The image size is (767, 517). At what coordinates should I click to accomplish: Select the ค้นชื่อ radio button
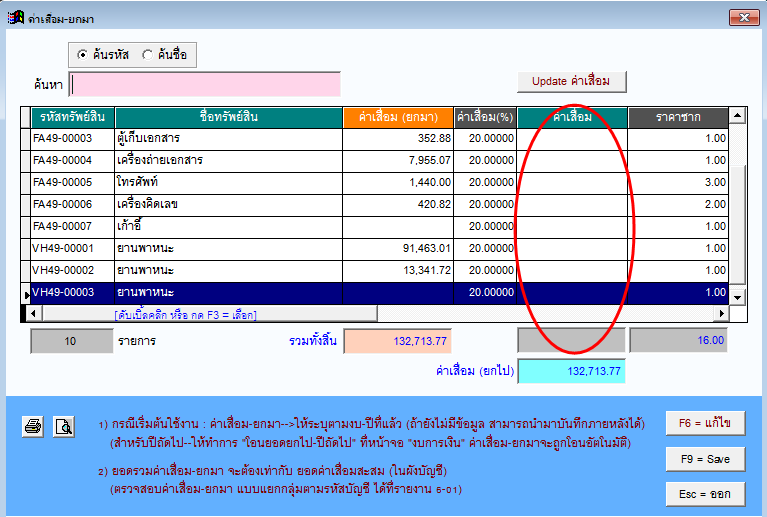coord(147,55)
